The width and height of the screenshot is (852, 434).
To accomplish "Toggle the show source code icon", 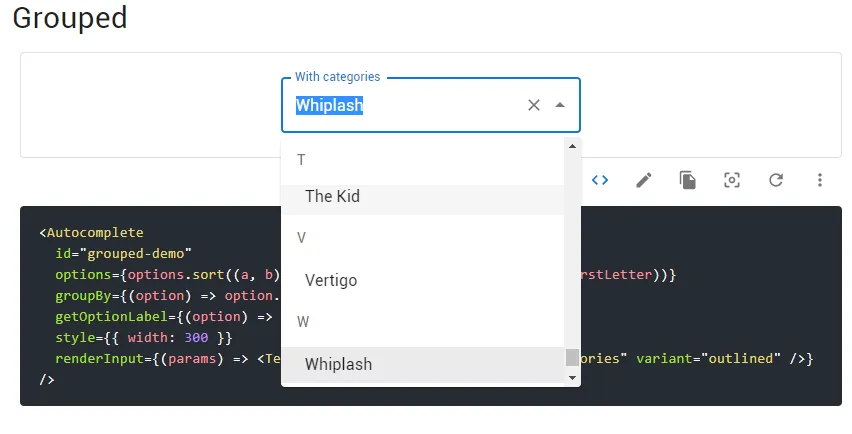I will (x=600, y=180).
